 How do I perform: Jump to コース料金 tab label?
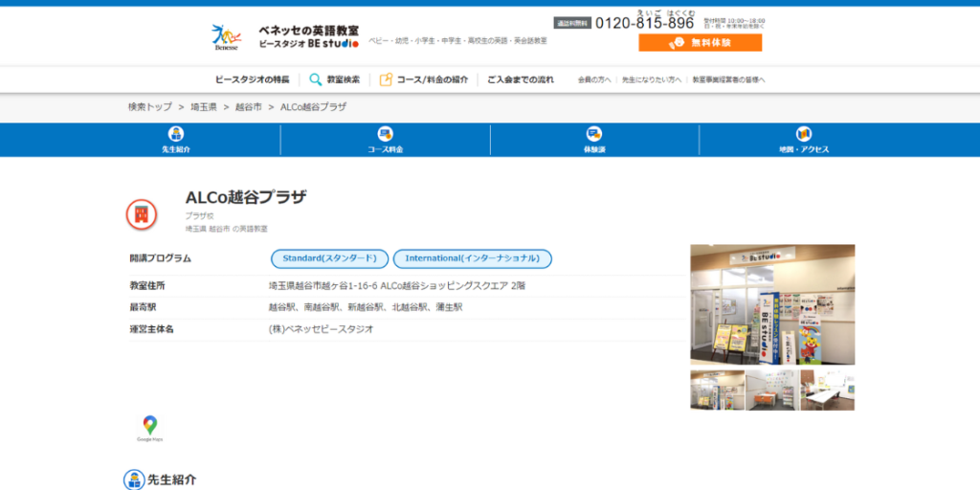(x=385, y=150)
